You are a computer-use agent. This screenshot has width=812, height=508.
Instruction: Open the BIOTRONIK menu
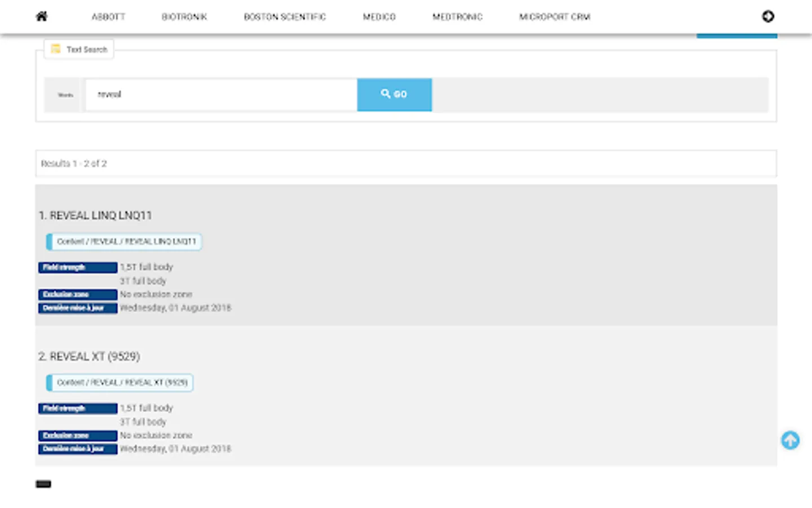pyautogui.click(x=184, y=17)
